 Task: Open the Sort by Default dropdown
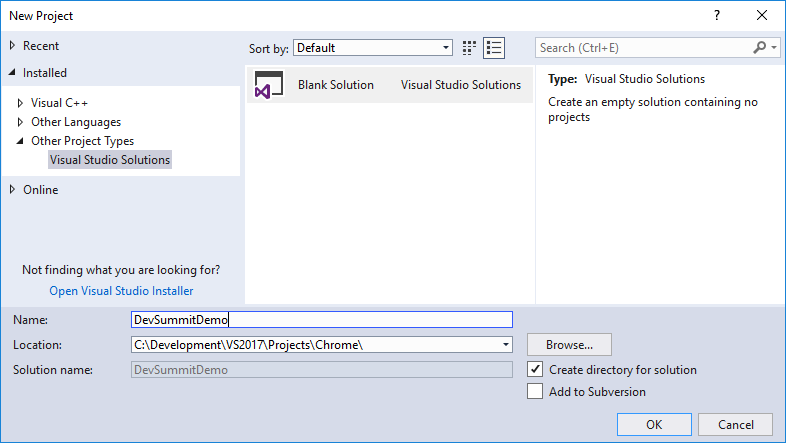point(372,48)
